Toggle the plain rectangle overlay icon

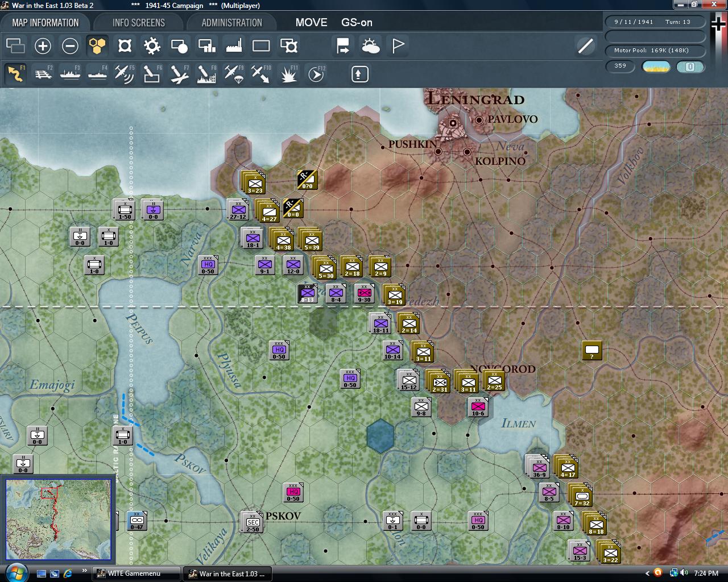[261, 46]
